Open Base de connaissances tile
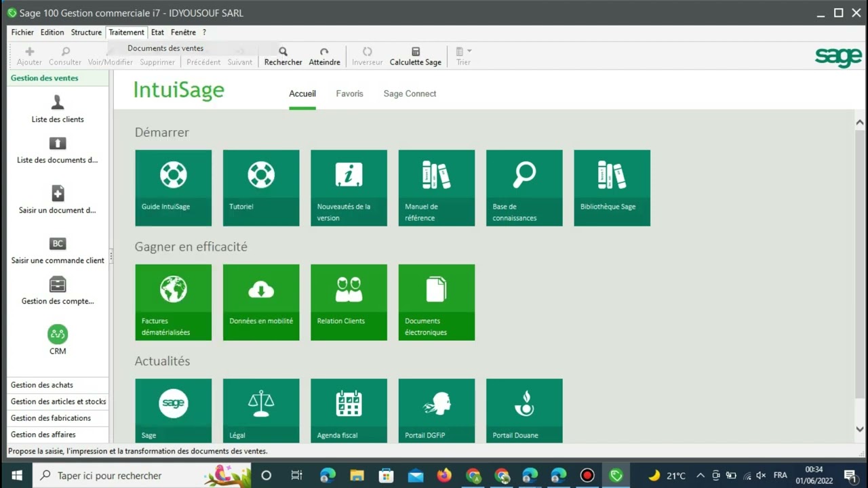This screenshot has height=488, width=868. 524,188
